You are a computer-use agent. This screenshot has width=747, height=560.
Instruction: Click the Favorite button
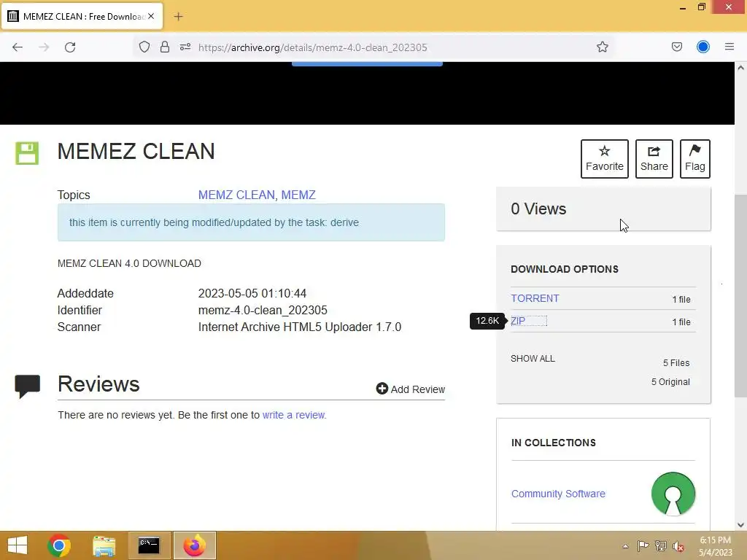pyautogui.click(x=604, y=158)
